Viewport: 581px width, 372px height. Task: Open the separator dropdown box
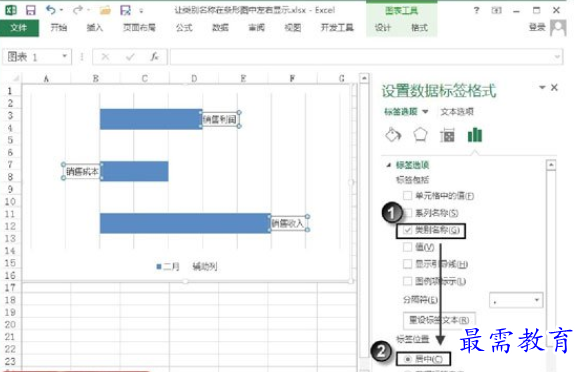coord(516,300)
